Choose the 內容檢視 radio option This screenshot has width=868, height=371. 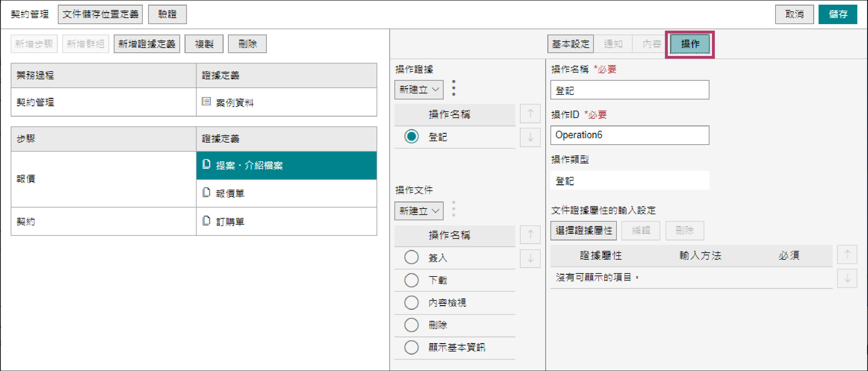tap(411, 302)
